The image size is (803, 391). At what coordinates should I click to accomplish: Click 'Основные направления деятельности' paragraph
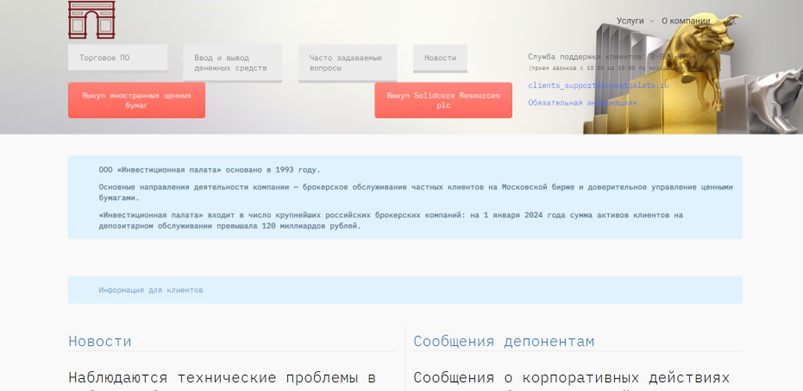(416, 192)
